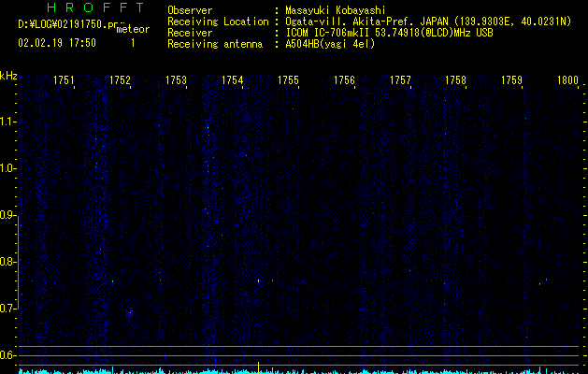Click the echo cluster below 0.7 kHz near 1752
This screenshot has height=374, width=588.
click(129, 313)
